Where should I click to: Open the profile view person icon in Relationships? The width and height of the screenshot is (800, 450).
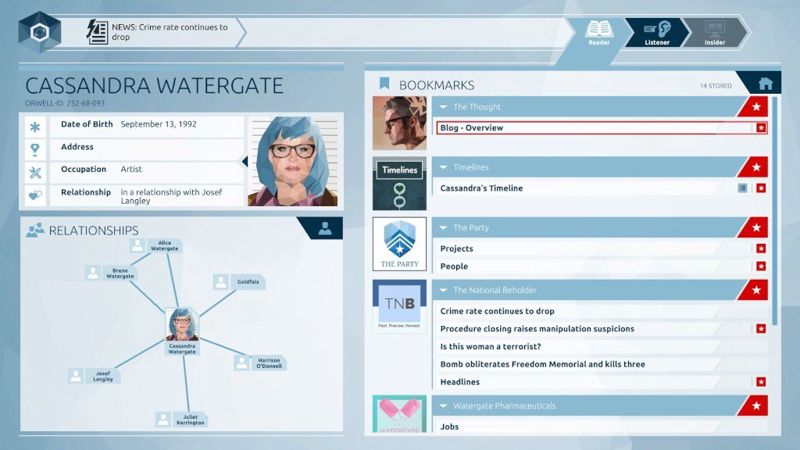(x=324, y=228)
